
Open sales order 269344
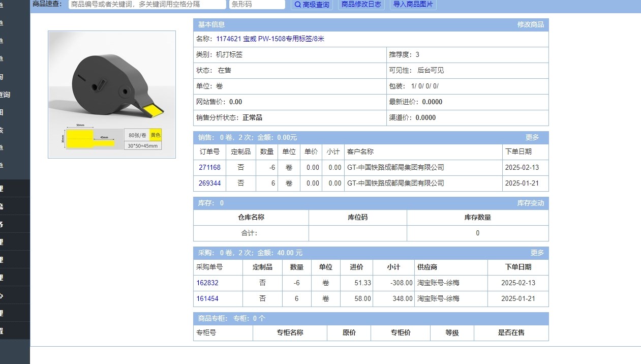pyautogui.click(x=209, y=183)
